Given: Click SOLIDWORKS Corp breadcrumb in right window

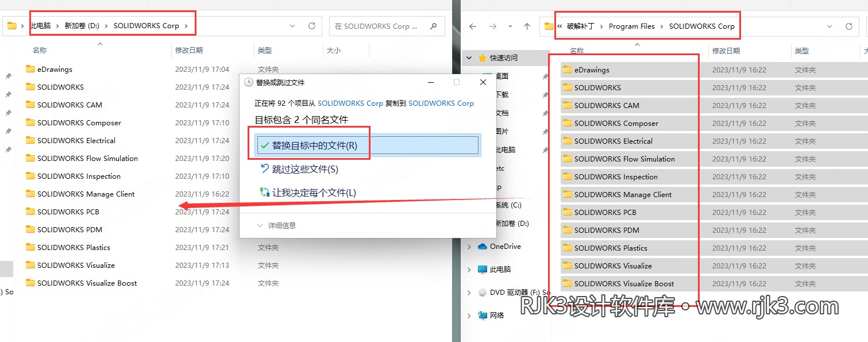Looking at the screenshot, I should [701, 26].
